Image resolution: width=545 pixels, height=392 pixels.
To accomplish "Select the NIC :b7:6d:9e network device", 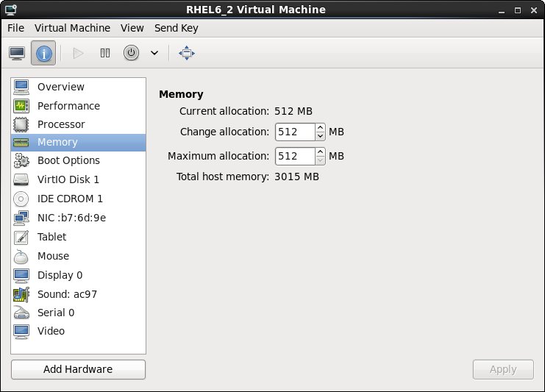I will click(x=71, y=218).
